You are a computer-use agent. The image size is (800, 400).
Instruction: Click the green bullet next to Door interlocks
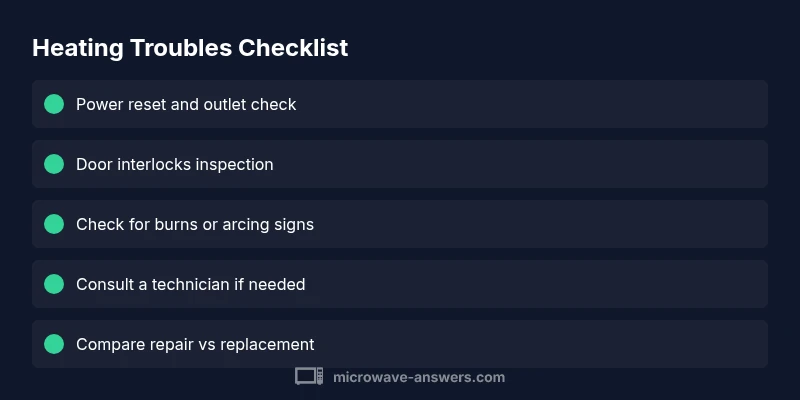[x=54, y=164]
